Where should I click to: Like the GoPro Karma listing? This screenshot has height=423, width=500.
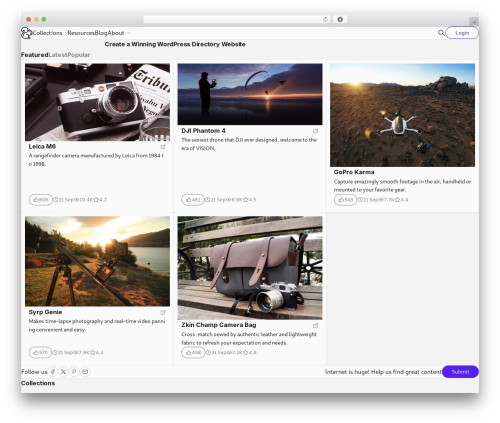(345, 200)
